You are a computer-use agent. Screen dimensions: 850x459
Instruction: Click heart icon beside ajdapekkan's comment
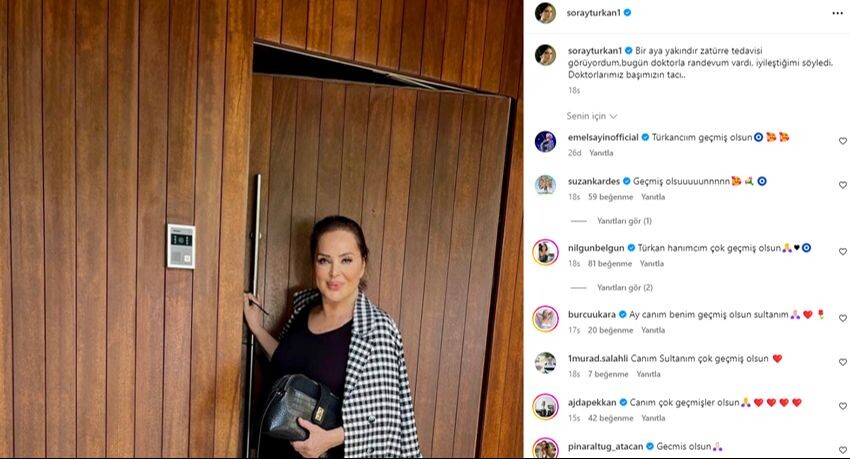842,406
